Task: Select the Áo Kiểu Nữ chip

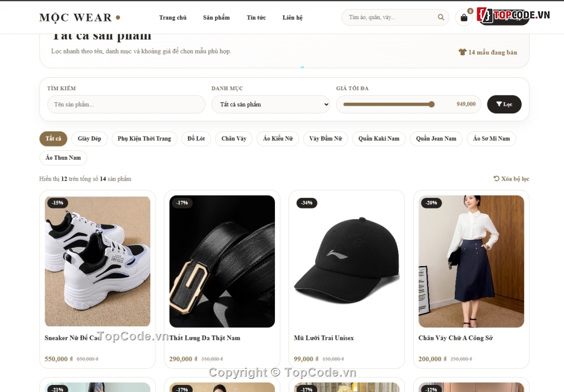Action: [x=278, y=138]
